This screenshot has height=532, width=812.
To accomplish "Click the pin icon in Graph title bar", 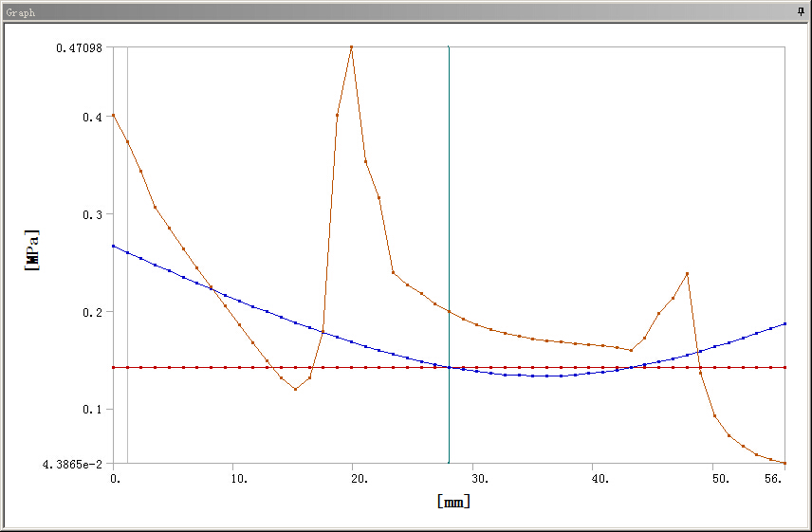I will (x=802, y=12).
